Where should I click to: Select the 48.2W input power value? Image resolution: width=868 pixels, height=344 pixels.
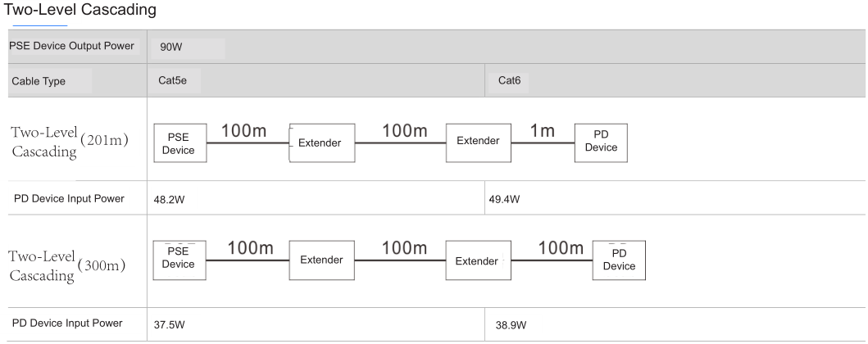[170, 198]
